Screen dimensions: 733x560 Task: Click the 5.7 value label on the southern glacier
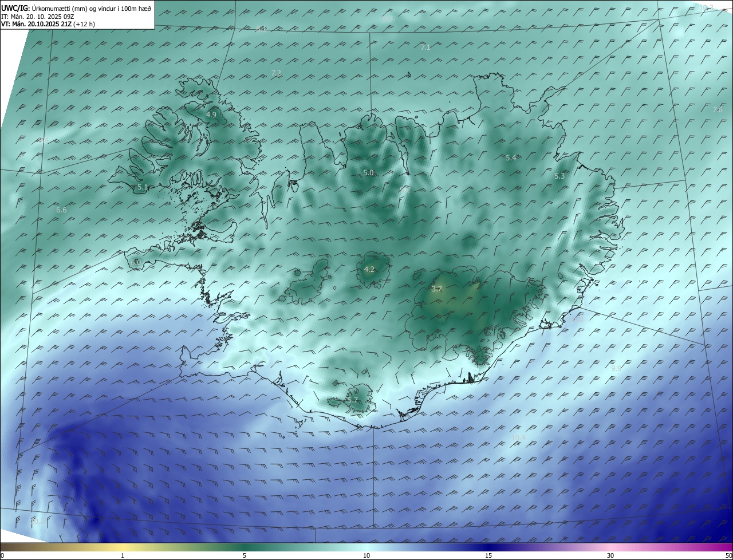(x=353, y=400)
